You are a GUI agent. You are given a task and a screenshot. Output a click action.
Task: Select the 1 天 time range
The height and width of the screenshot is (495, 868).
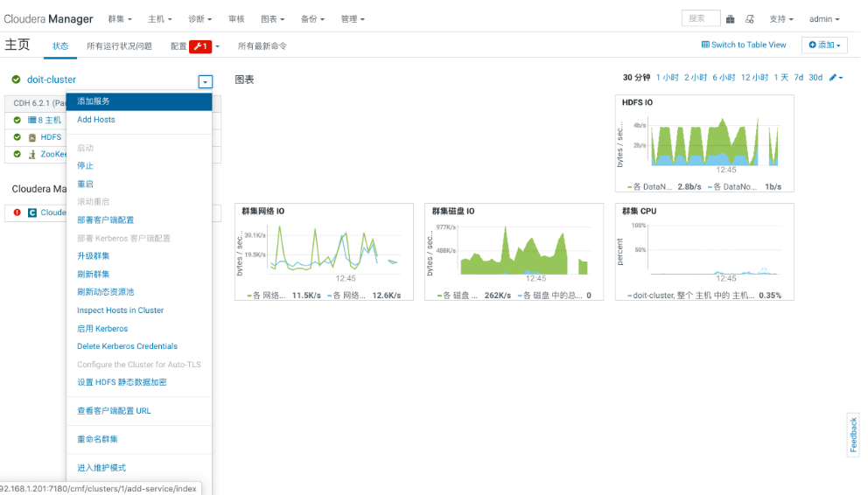pos(781,78)
